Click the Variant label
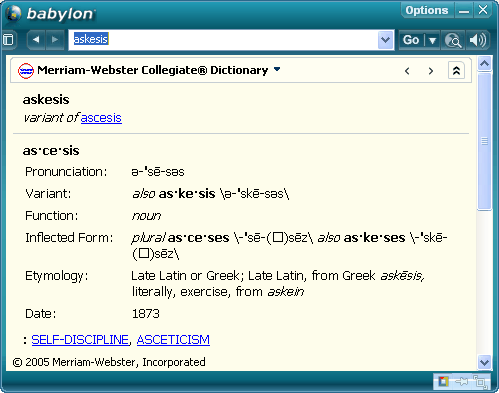Image resolution: width=499 pixels, height=393 pixels. [x=48, y=194]
